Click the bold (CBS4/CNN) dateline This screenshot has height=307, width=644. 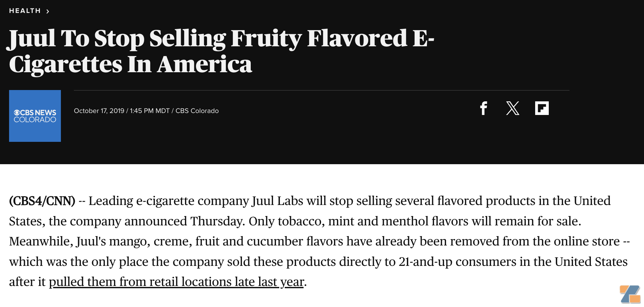click(x=42, y=201)
